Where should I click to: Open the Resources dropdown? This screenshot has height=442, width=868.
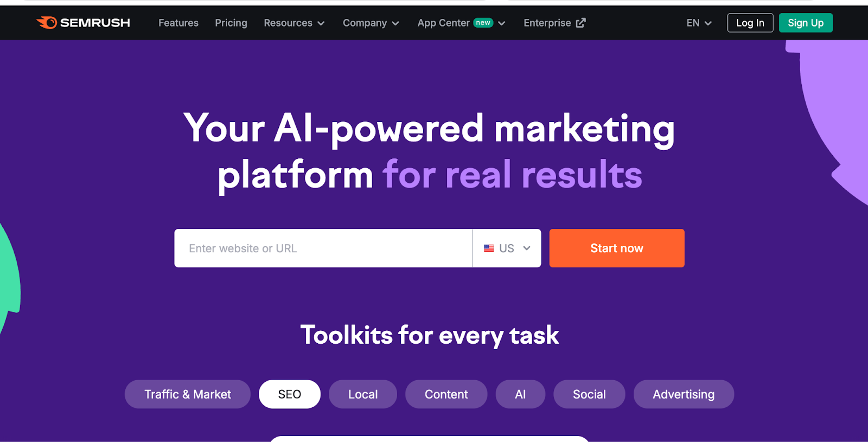[293, 23]
